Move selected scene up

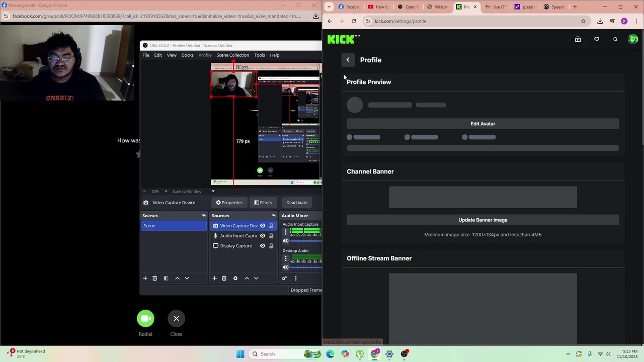(x=177, y=278)
